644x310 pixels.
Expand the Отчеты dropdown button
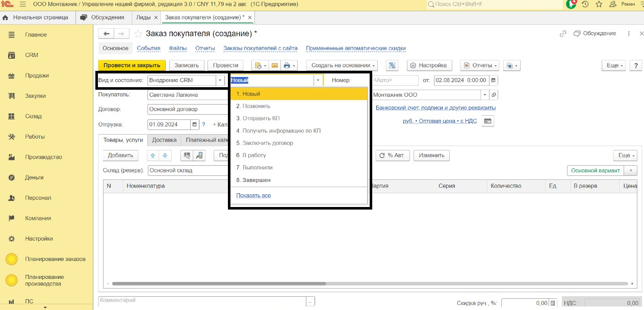[480, 65]
